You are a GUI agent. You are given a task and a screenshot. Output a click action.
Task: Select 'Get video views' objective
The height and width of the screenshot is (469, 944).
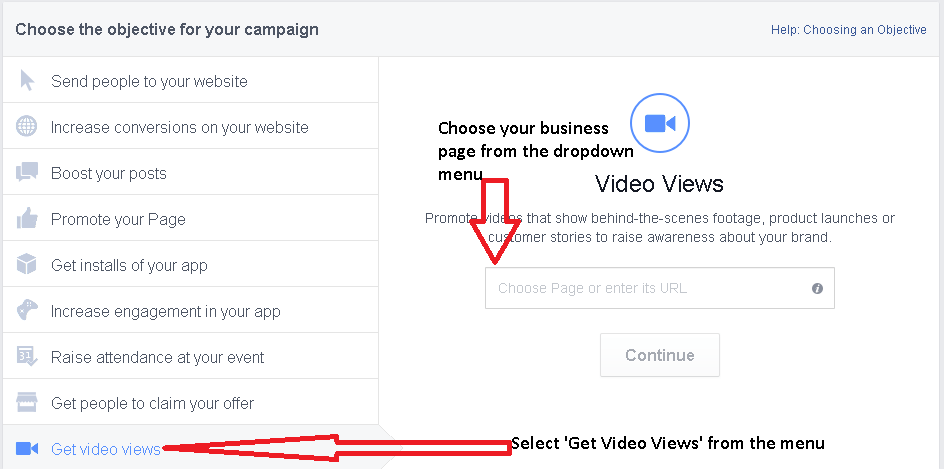coord(105,449)
